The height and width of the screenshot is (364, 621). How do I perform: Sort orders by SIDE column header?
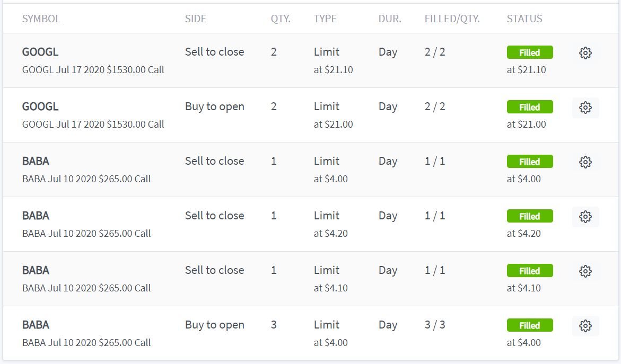(196, 19)
